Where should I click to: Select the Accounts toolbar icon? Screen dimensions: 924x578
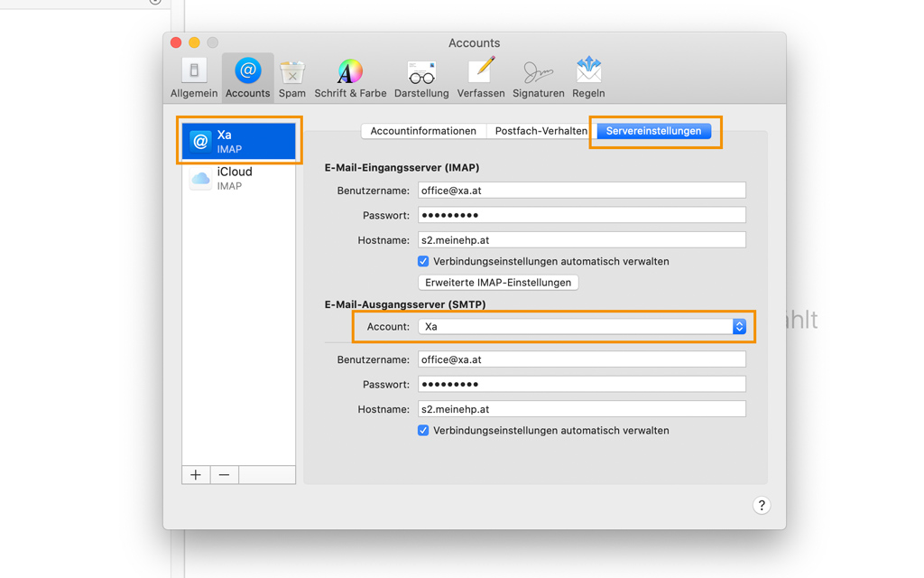click(247, 78)
